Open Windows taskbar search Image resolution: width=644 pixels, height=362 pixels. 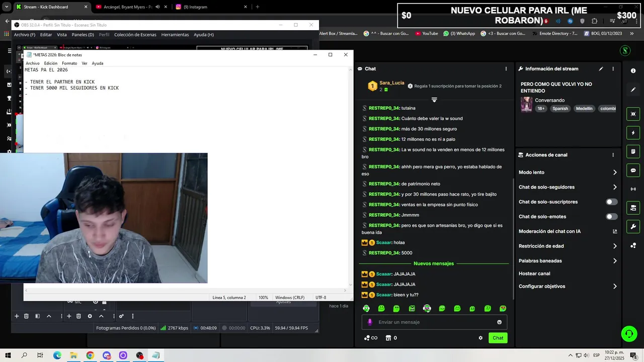(x=24, y=355)
